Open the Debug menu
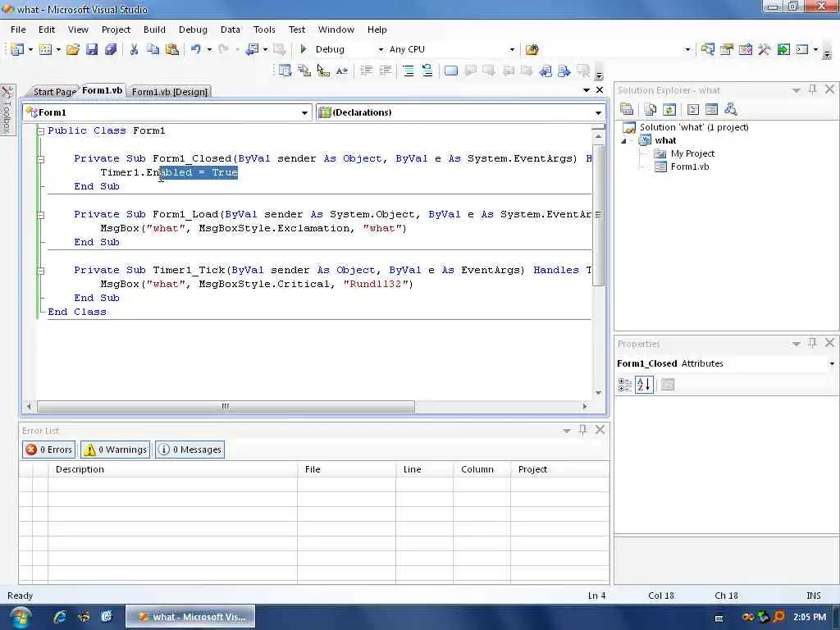Screen dimensions: 840x630 coord(193,30)
